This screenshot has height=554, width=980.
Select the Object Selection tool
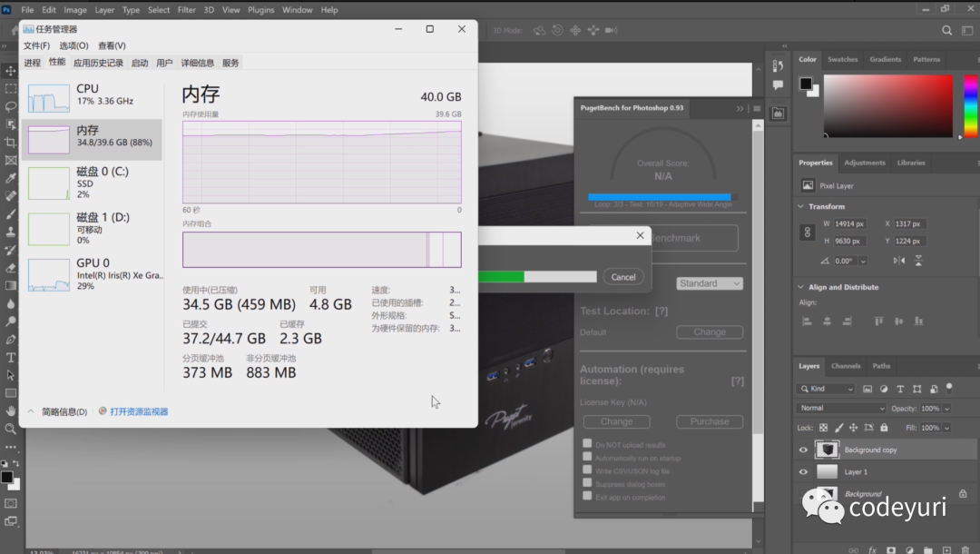(11, 124)
